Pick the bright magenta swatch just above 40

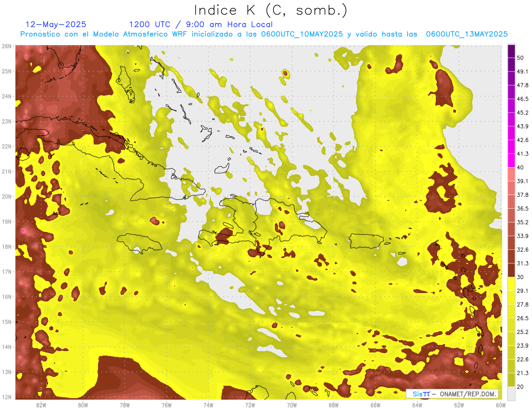tap(511, 160)
